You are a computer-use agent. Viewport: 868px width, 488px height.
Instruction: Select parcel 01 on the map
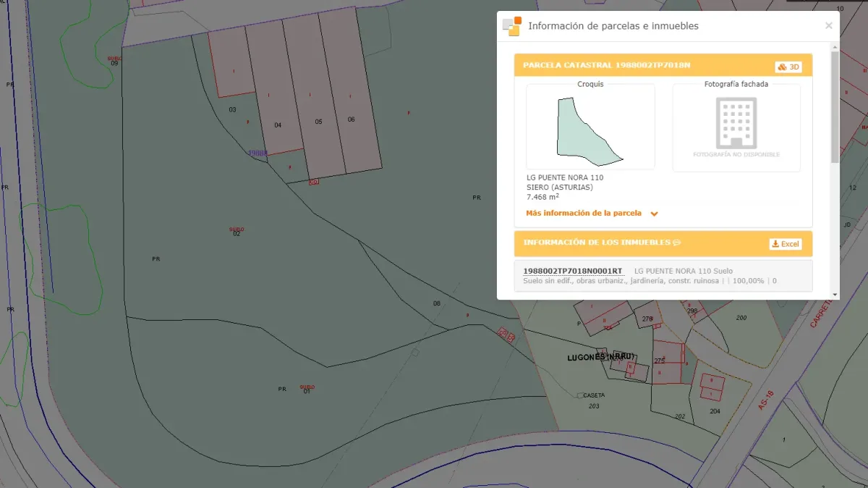coord(307,391)
